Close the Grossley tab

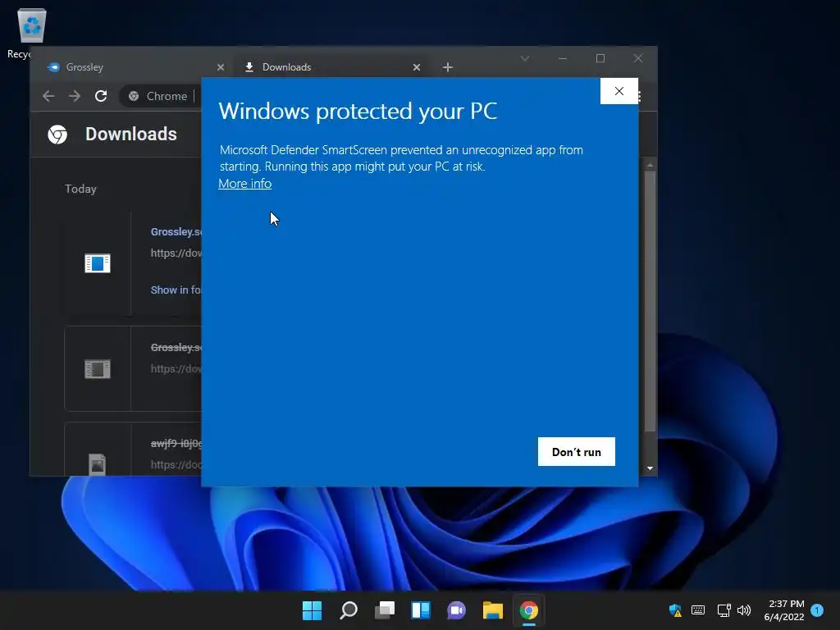pyautogui.click(x=221, y=67)
